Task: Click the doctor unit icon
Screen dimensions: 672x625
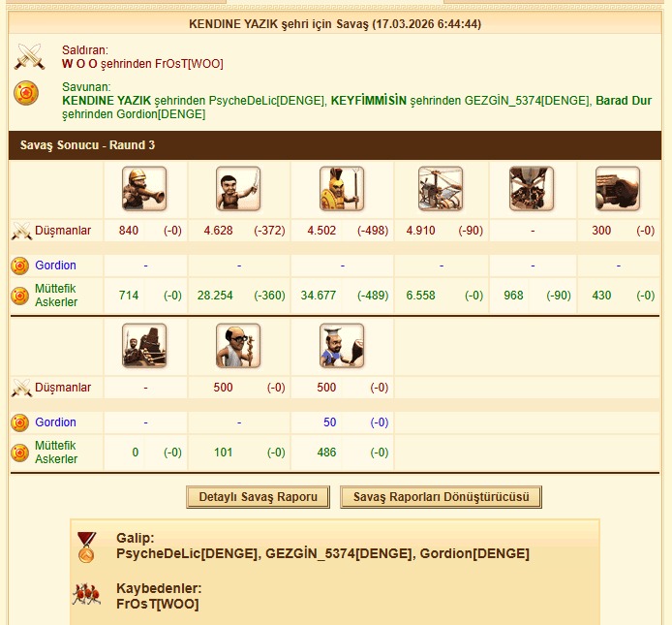Action: click(x=238, y=346)
